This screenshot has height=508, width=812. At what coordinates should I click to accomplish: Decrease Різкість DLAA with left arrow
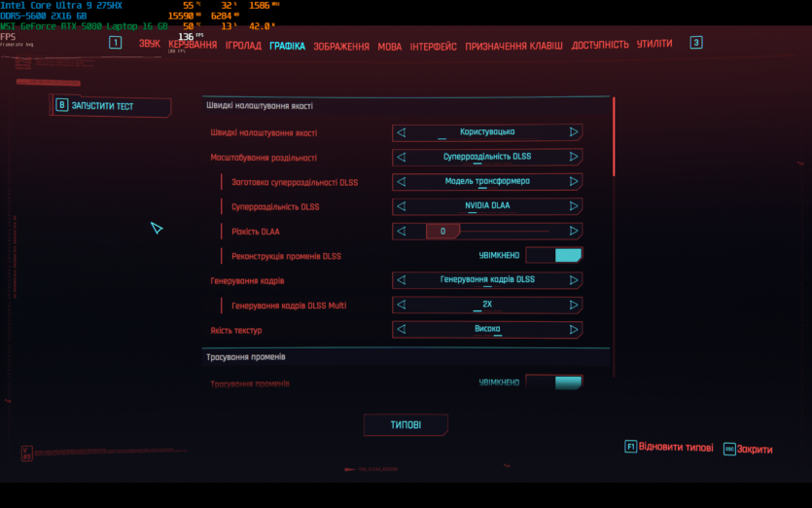point(402,232)
